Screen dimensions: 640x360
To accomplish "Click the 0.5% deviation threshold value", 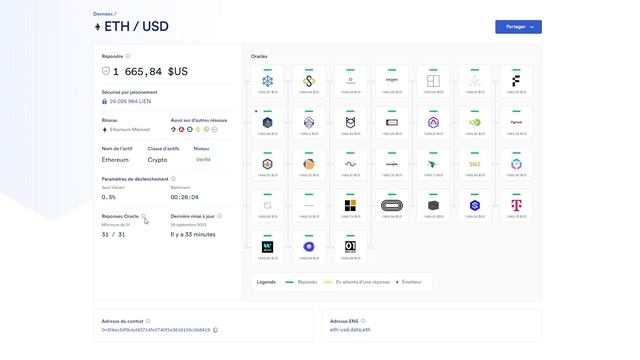I will pyautogui.click(x=109, y=197).
